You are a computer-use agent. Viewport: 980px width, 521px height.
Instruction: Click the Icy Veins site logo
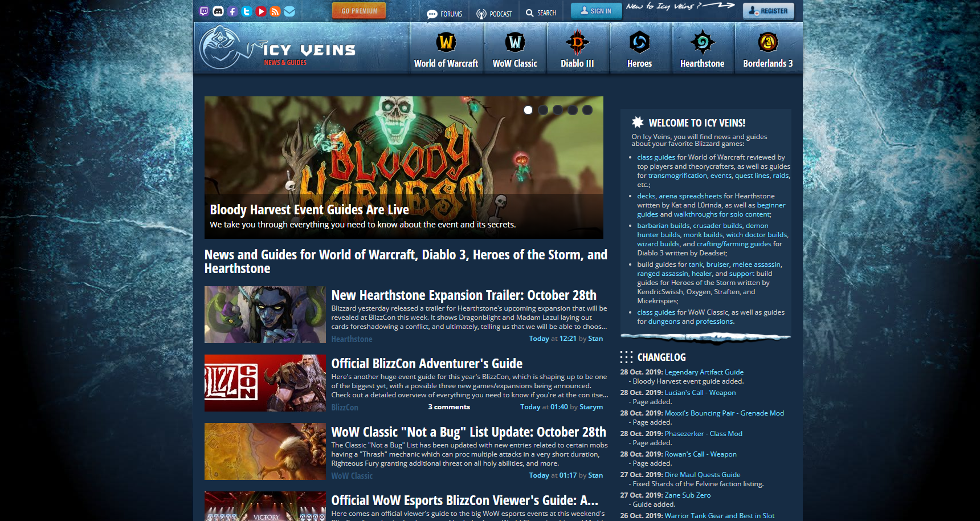[x=278, y=48]
